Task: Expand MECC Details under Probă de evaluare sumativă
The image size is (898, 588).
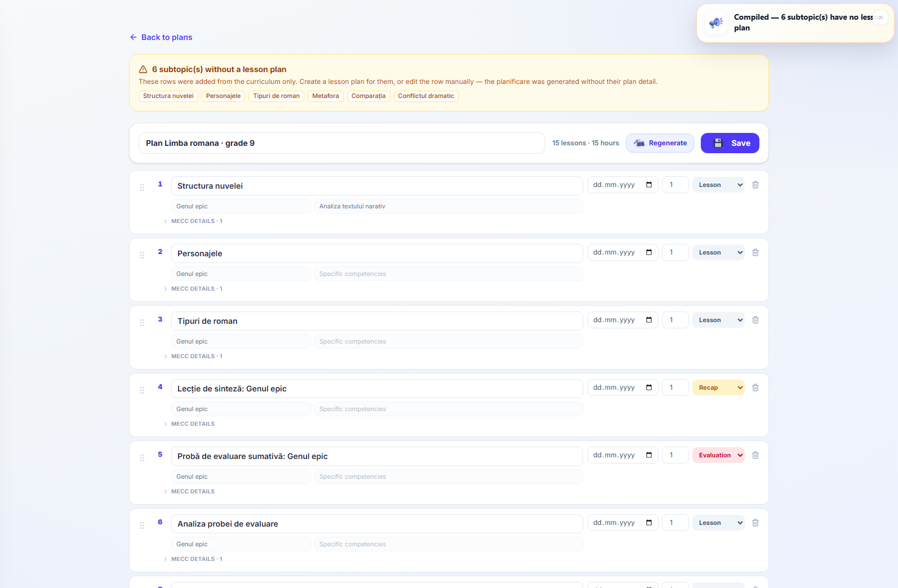Action: [x=189, y=492]
